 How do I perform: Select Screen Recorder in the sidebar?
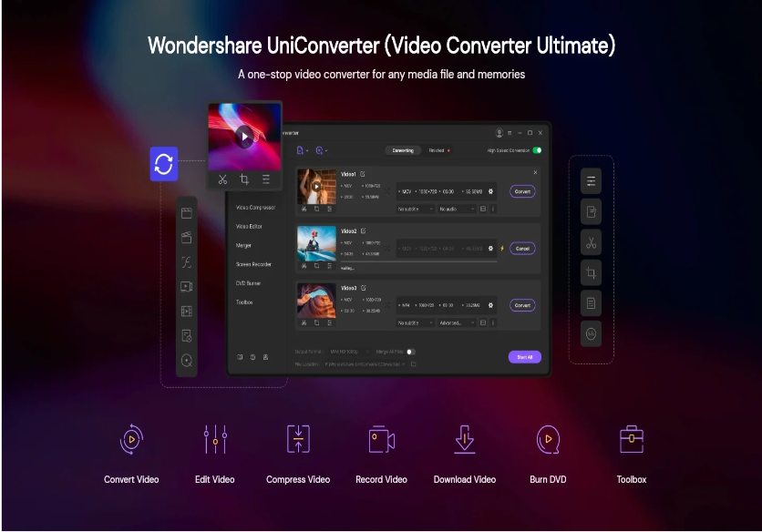[x=253, y=264]
